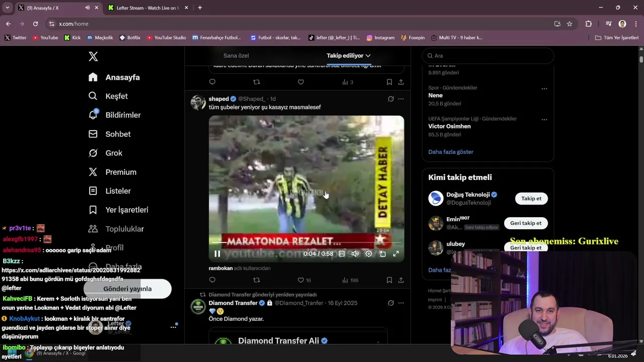Switch to Sana özel tab
This screenshot has height=362, width=644.
[236, 56]
